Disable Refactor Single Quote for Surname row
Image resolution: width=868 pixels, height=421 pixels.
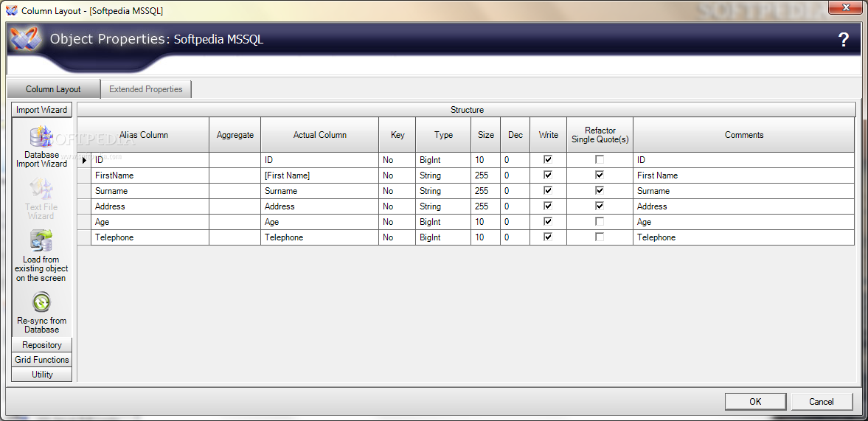pyautogui.click(x=600, y=190)
